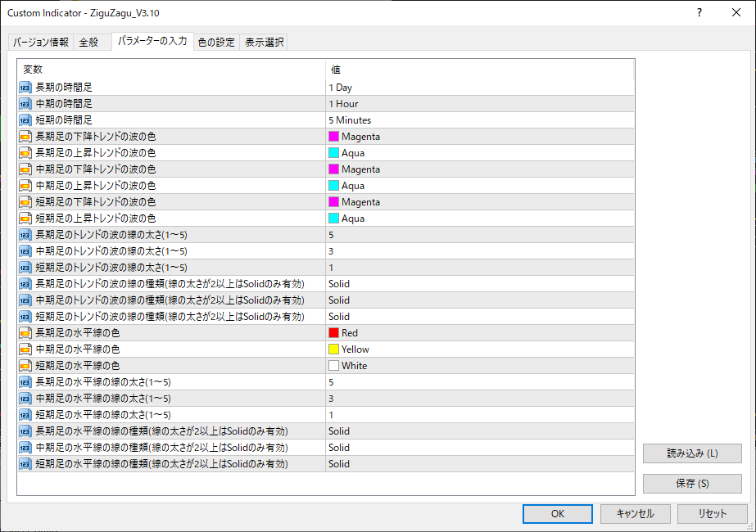Switch to the 表示選択 tab
Screen dimensions: 756x532
[x=265, y=43]
